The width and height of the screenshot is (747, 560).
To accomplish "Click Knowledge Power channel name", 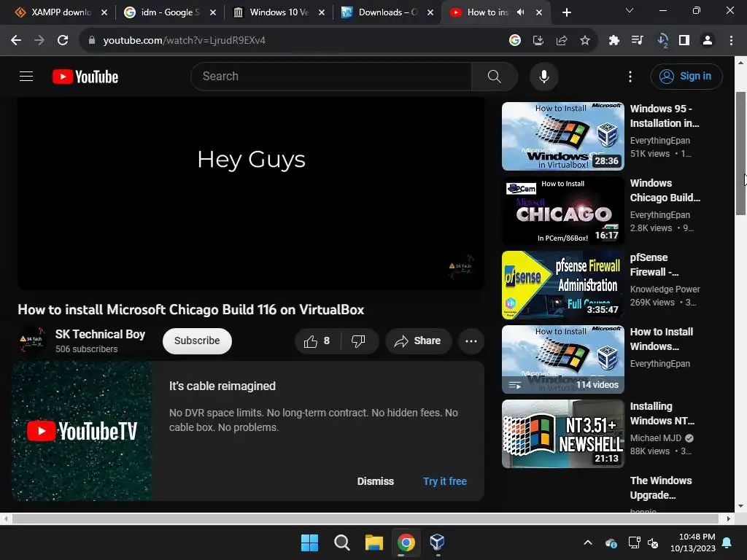I will click(665, 289).
